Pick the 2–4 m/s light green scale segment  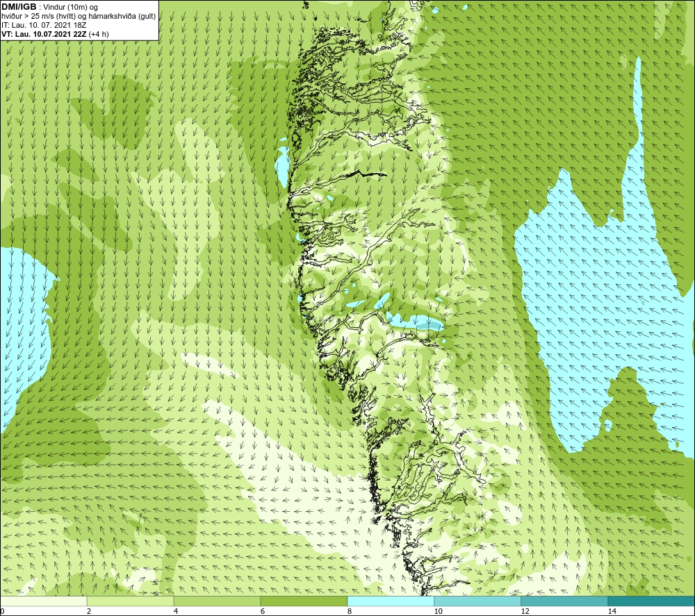click(131, 601)
